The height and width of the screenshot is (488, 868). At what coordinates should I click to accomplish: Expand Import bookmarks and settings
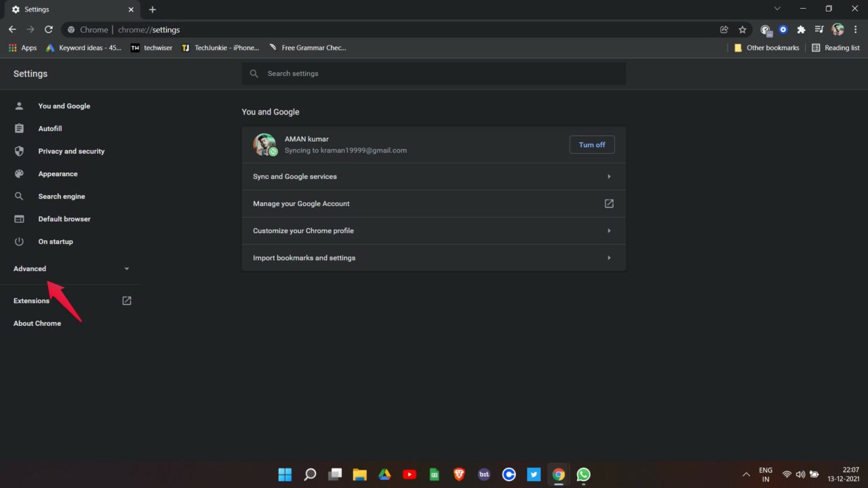(x=433, y=258)
